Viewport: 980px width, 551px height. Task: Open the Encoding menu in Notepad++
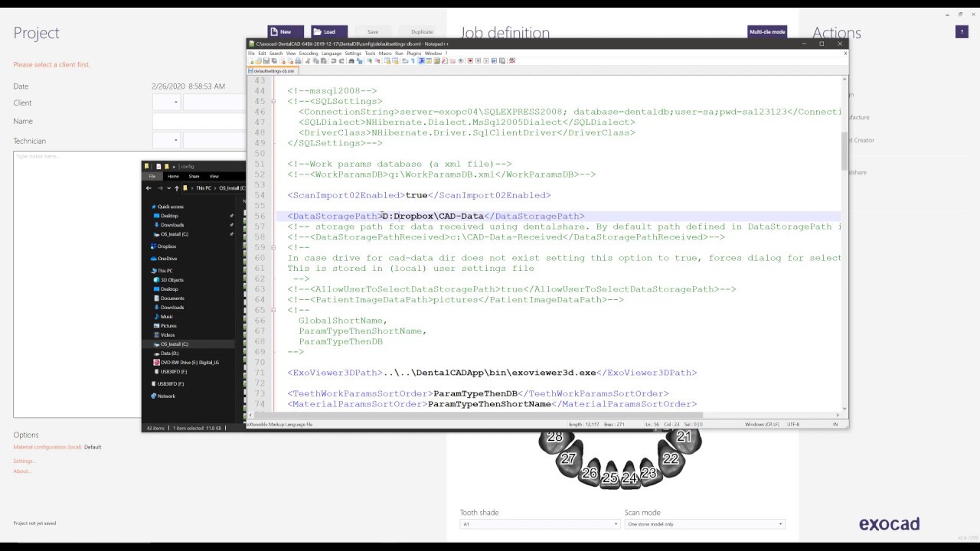tap(309, 54)
